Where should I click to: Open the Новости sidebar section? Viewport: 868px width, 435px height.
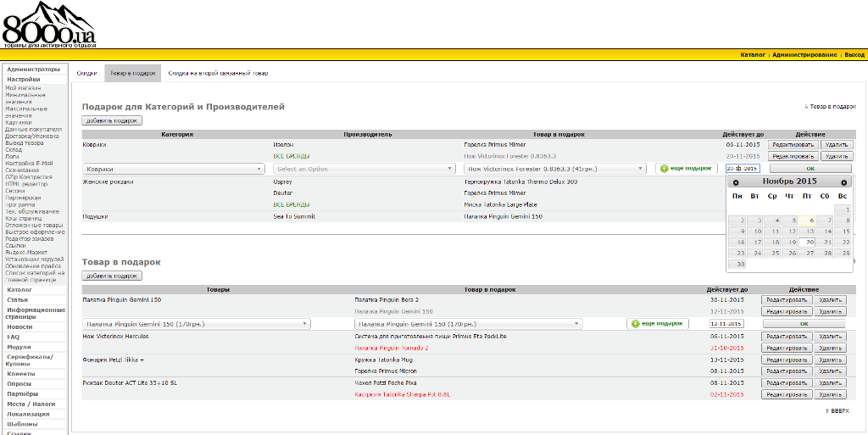tap(20, 327)
